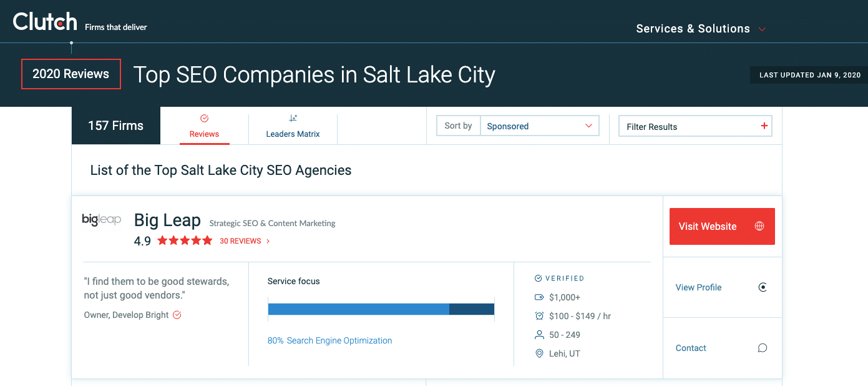This screenshot has width=868, height=386.
Task: Click the clock icon beside hourly rate
Action: tap(539, 316)
